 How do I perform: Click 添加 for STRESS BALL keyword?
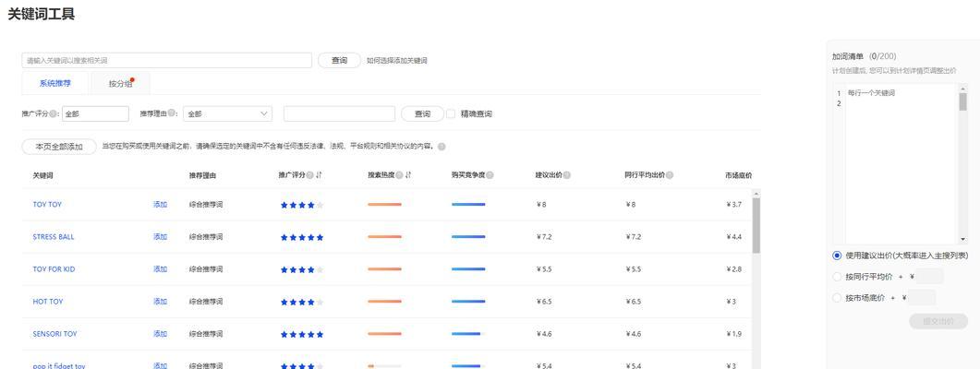(160, 237)
